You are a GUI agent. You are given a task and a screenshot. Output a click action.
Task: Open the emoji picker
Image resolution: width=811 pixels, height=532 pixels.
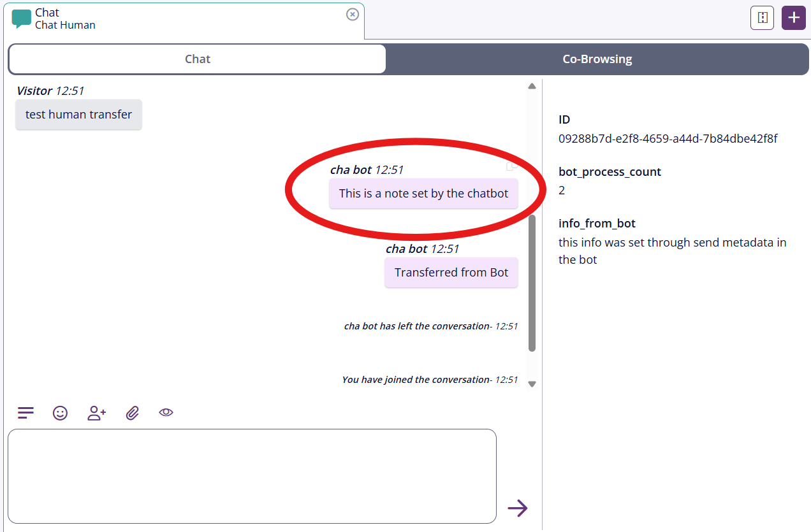(60, 413)
